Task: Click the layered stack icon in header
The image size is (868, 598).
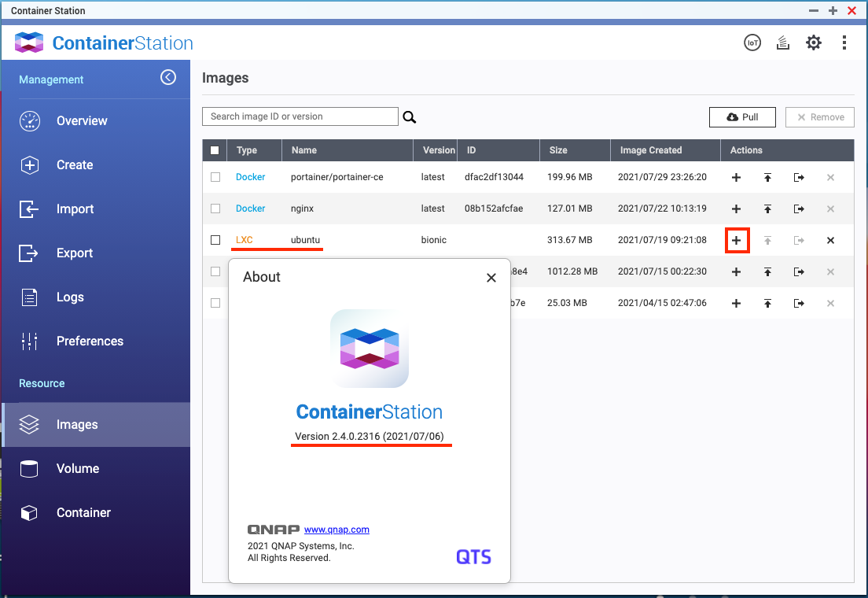Action: [x=782, y=42]
